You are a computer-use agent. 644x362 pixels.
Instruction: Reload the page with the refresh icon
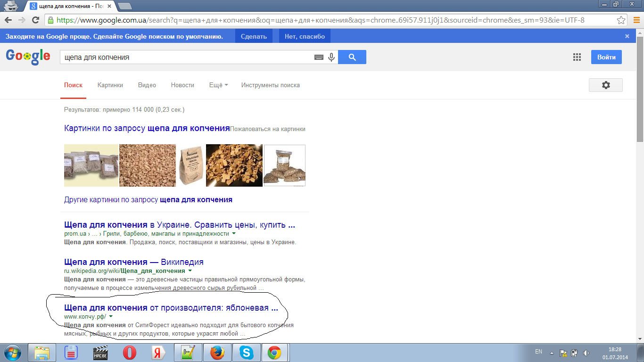click(35, 20)
